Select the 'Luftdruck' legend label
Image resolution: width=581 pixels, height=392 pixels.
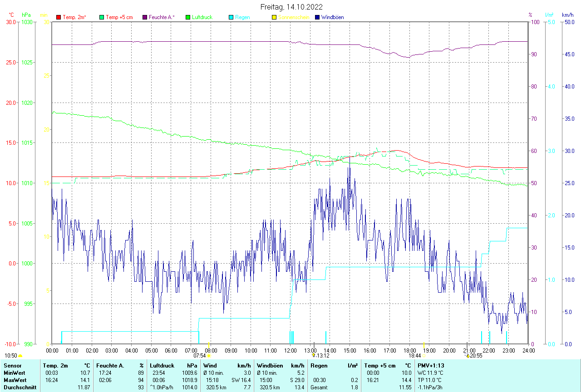coord(202,17)
